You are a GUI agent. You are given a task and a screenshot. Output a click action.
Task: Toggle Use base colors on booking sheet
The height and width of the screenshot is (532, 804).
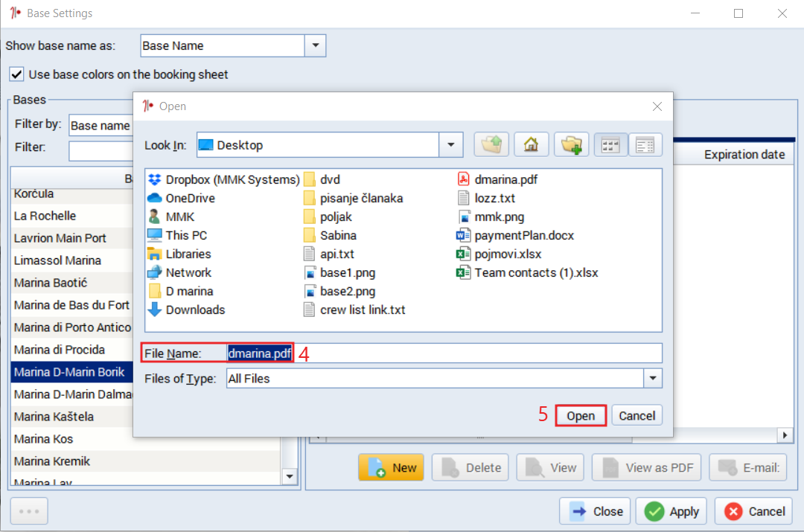pos(16,74)
